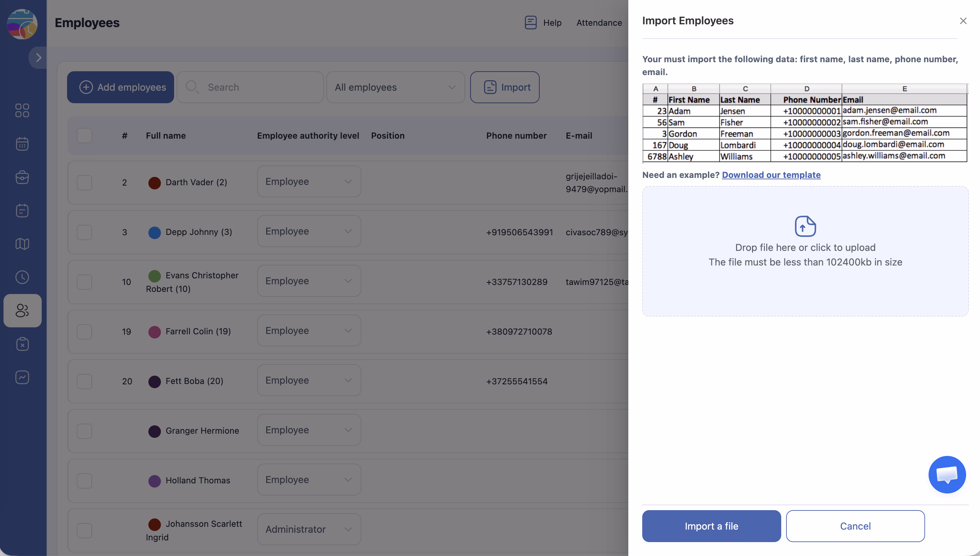Open the live chat bubble
This screenshot has height=556, width=980.
pos(947,475)
